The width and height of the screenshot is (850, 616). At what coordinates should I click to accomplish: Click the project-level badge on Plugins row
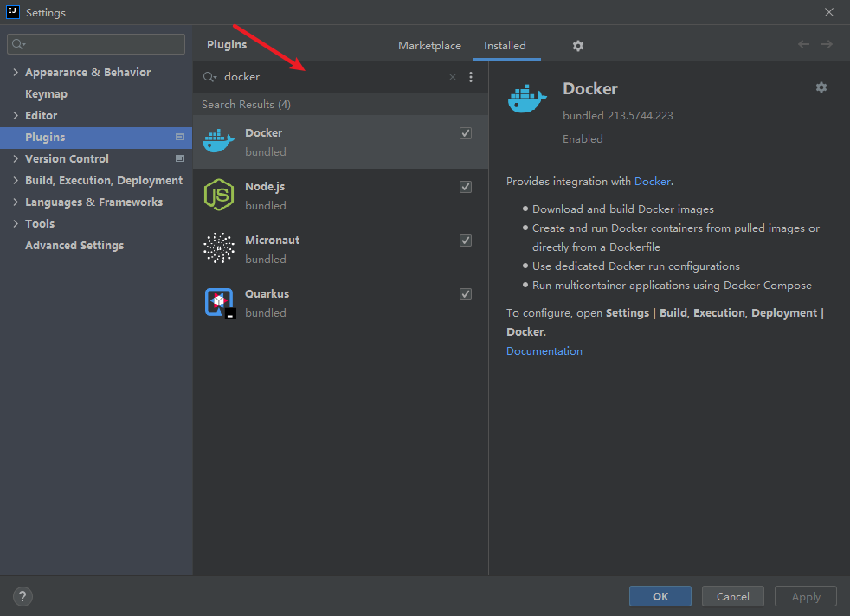pyautogui.click(x=179, y=137)
